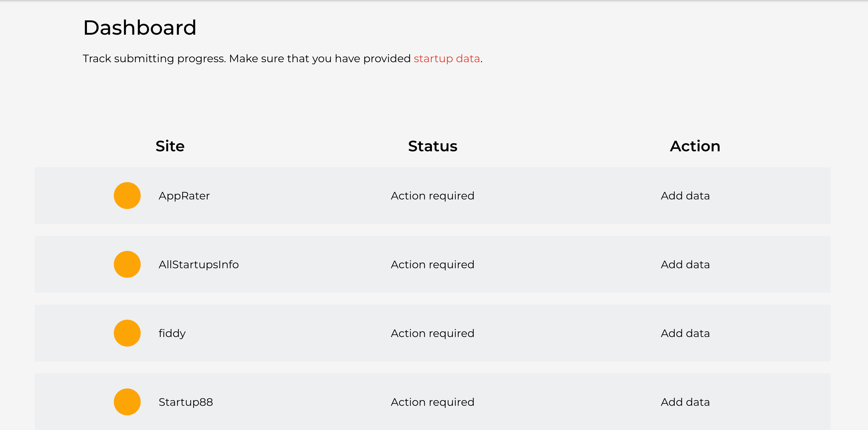The image size is (868, 430).
Task: Click the Site column header
Action: [x=170, y=146]
